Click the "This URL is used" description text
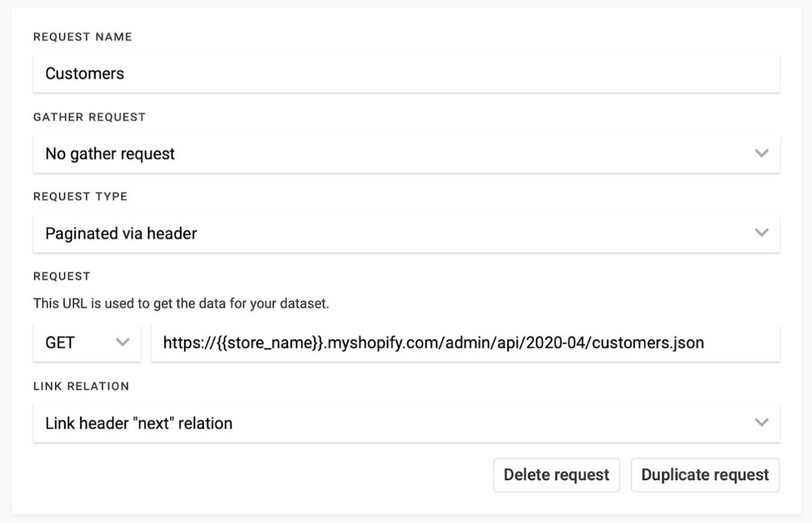Image resolution: width=812 pixels, height=523 pixels. (181, 303)
